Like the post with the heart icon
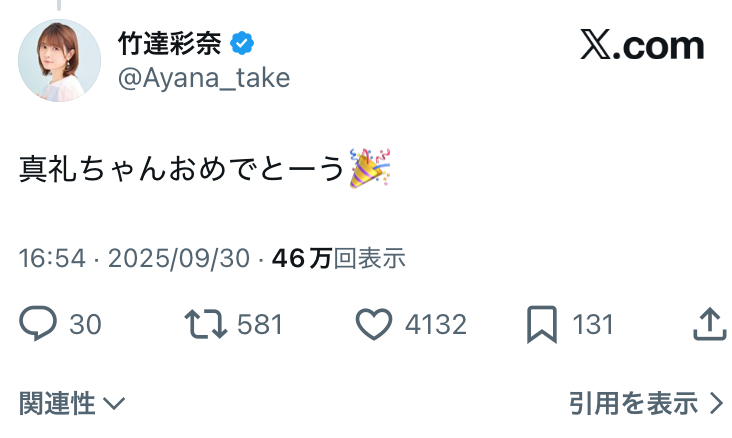The width and height of the screenshot is (732, 438). (374, 323)
